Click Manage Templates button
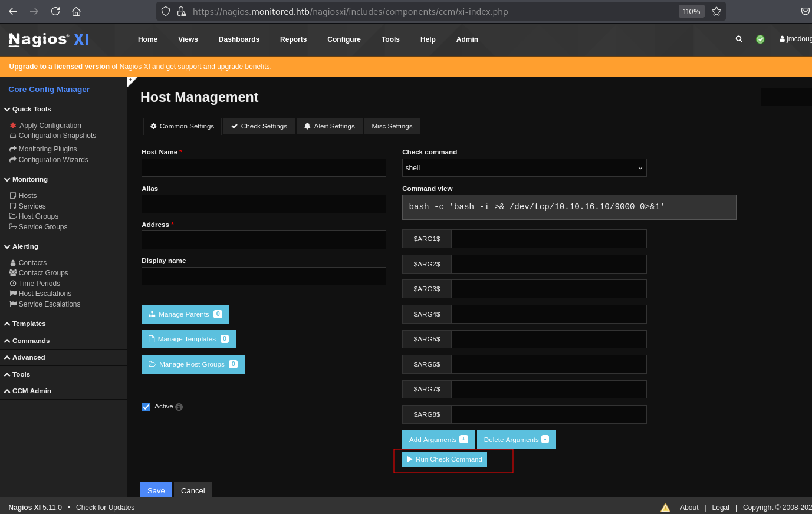The image size is (812, 514). [x=189, y=339]
